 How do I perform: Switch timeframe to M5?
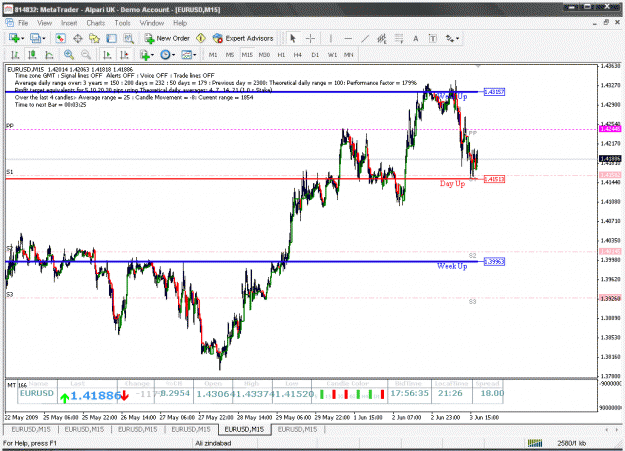coord(230,55)
